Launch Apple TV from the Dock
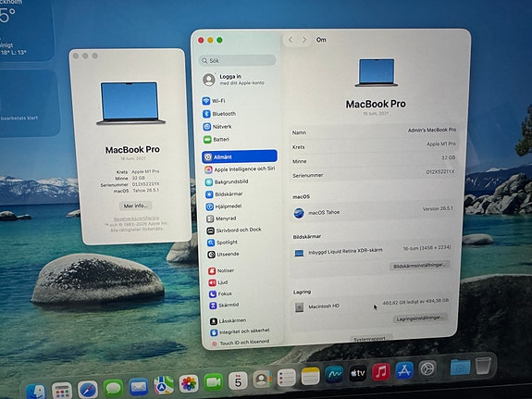Viewport: 532px width, 399px height. tap(358, 373)
